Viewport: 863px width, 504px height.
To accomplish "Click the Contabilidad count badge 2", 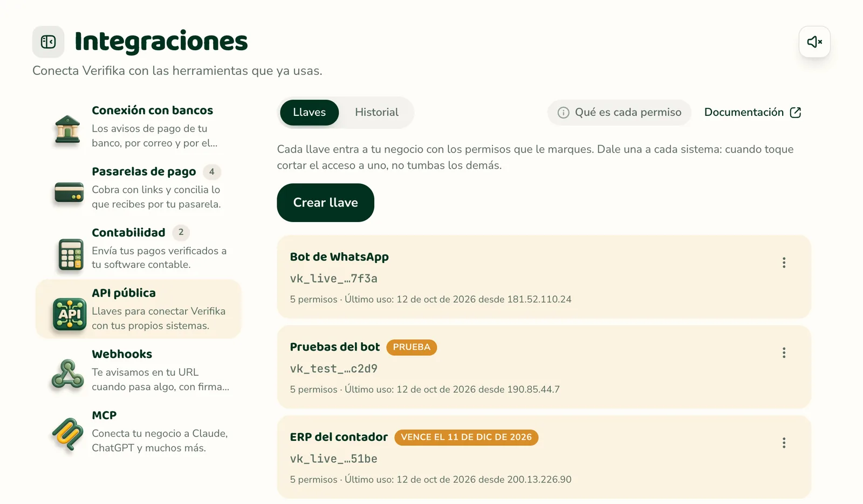I will (181, 232).
